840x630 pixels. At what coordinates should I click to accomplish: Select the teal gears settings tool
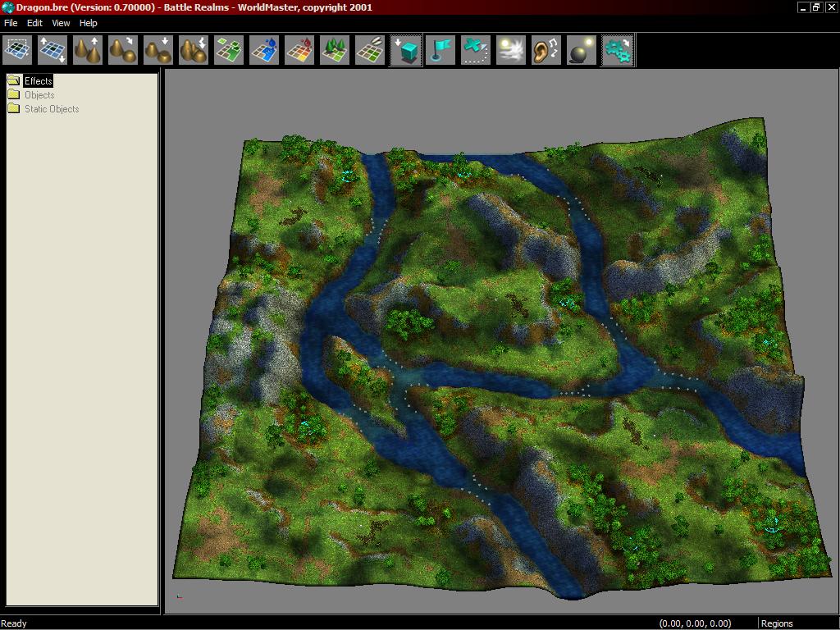[x=618, y=50]
